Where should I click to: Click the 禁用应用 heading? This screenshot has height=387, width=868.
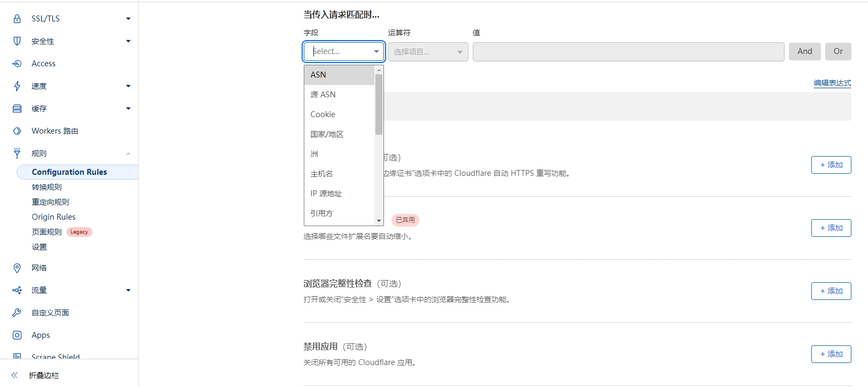point(320,346)
